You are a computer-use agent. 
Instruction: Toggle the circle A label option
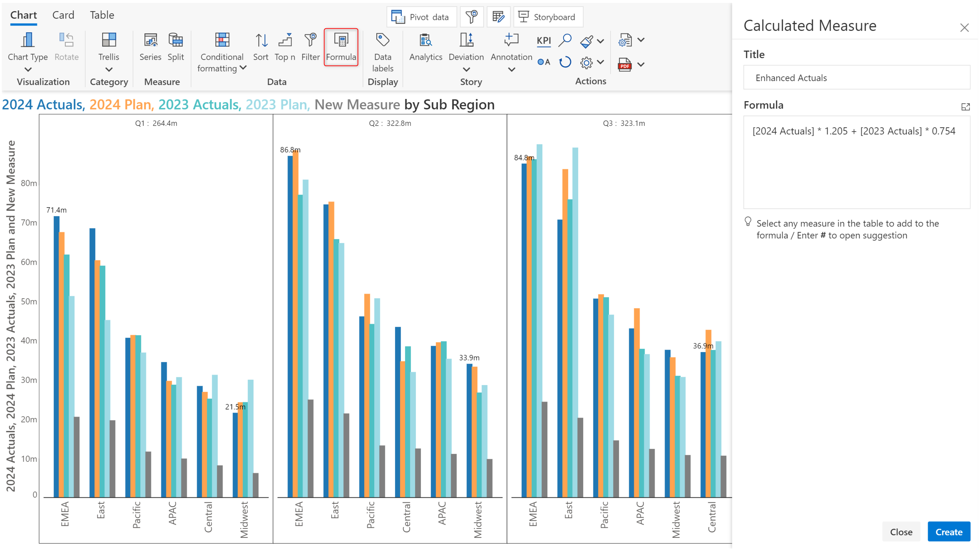click(544, 62)
